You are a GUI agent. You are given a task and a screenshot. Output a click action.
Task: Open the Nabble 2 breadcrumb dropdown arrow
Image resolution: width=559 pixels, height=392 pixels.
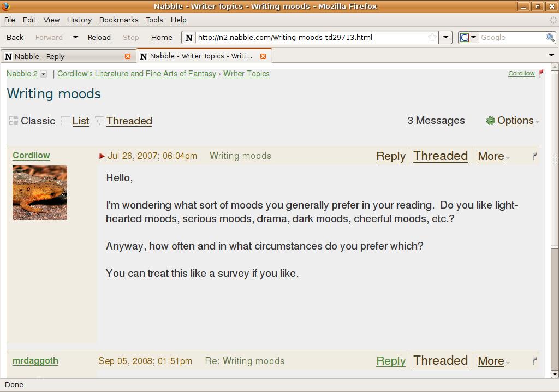click(44, 74)
